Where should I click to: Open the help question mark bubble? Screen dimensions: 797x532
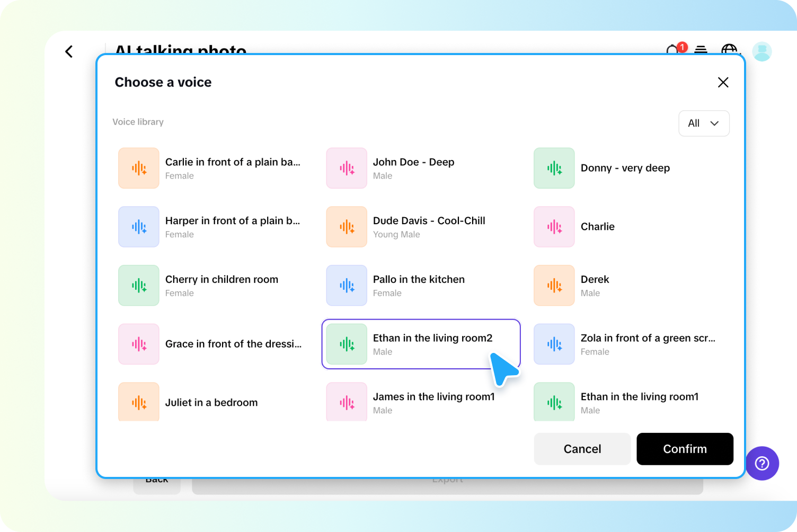click(762, 463)
